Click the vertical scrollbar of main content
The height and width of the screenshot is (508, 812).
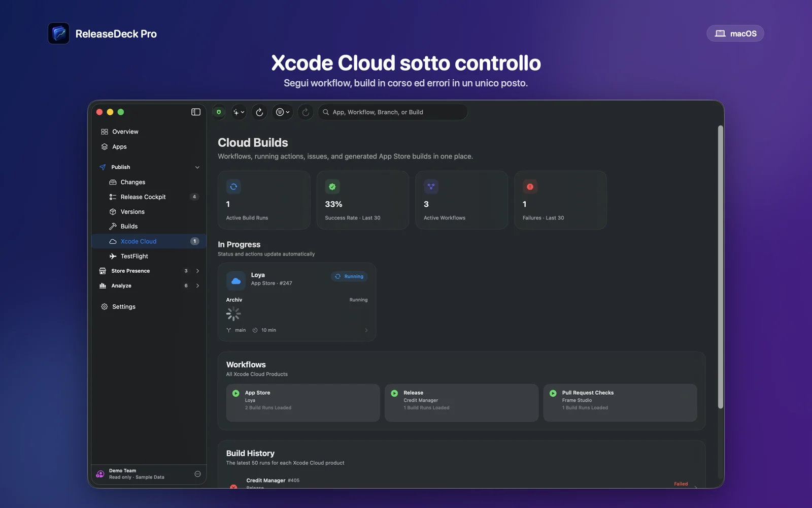coord(720,267)
